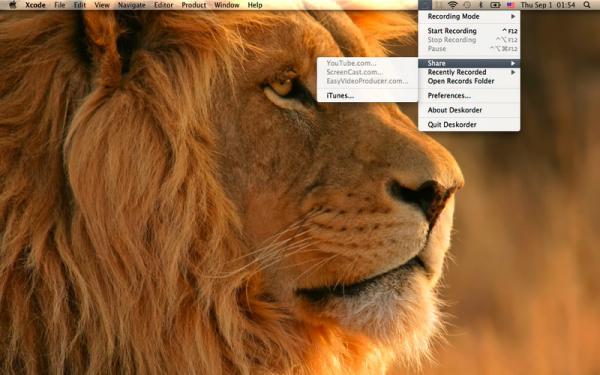
Task: Click the Deskorder menu bar icon
Action: pos(425,5)
